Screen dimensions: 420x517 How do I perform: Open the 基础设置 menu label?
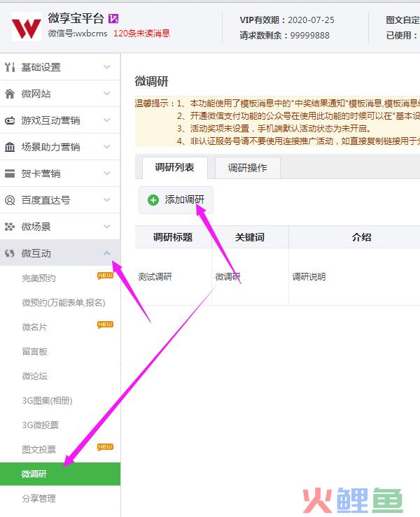(41, 67)
